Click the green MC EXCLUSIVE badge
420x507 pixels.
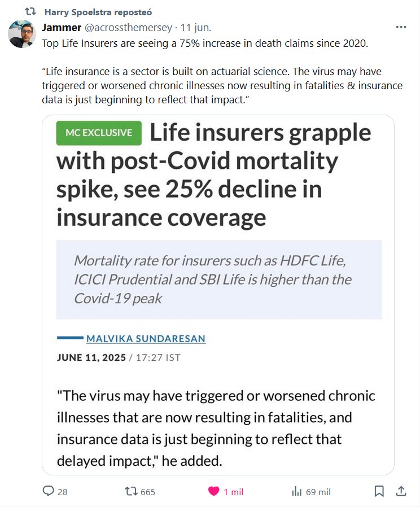[x=99, y=133]
